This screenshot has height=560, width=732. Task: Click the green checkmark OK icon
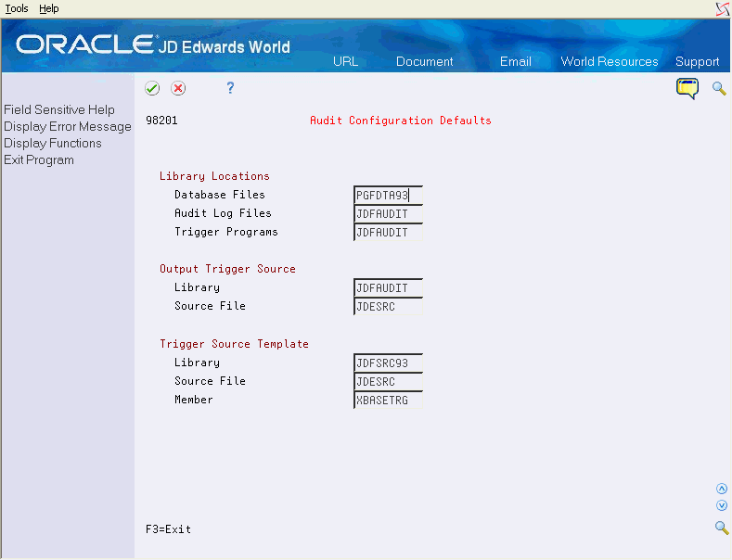click(x=152, y=88)
